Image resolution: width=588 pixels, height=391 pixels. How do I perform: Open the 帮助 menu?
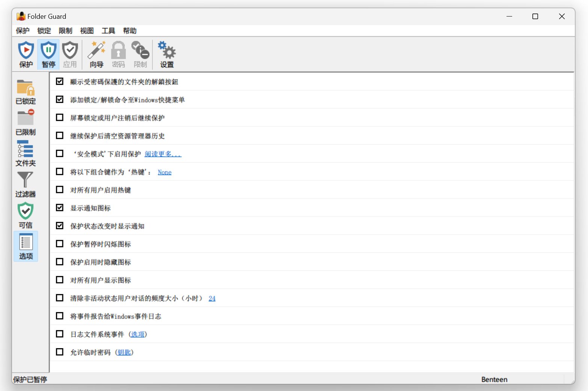pos(130,31)
